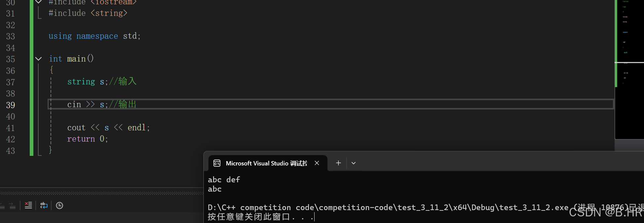
Task: Open a new terminal tab with the plus icon
Action: pos(338,163)
